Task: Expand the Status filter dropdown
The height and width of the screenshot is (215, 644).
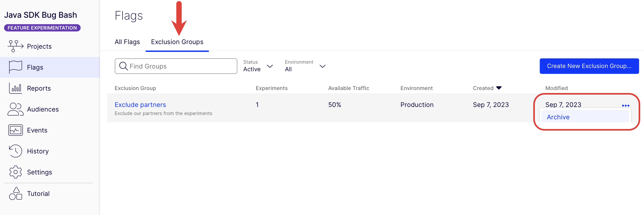Action: pos(270,66)
